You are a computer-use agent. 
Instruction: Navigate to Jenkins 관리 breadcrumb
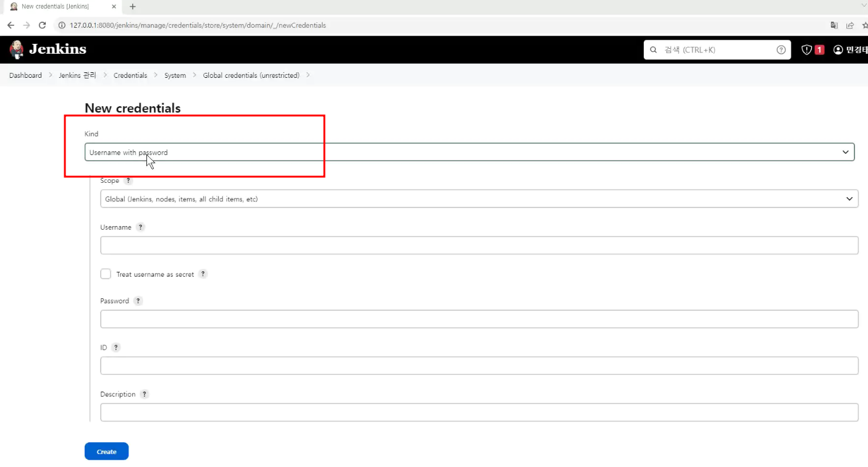(x=77, y=75)
